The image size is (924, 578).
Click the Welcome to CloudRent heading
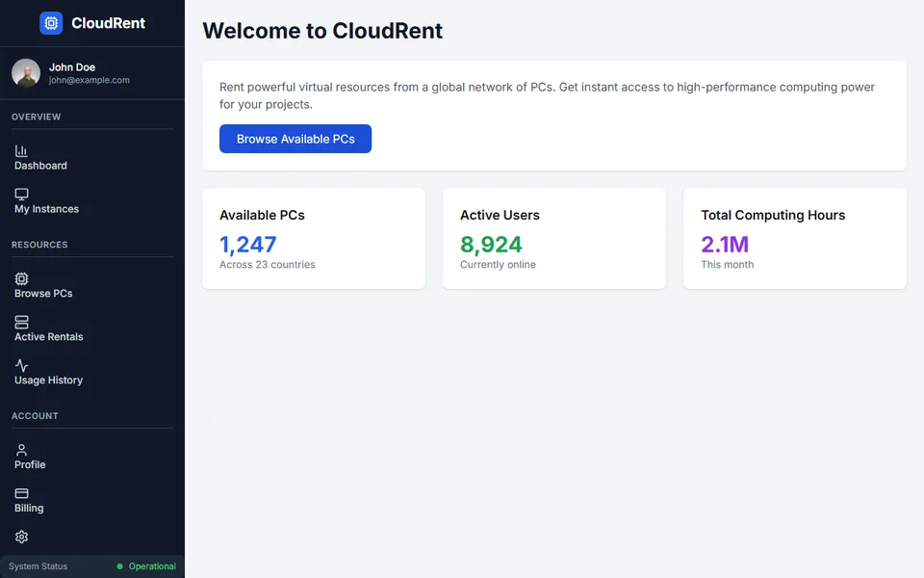point(322,31)
